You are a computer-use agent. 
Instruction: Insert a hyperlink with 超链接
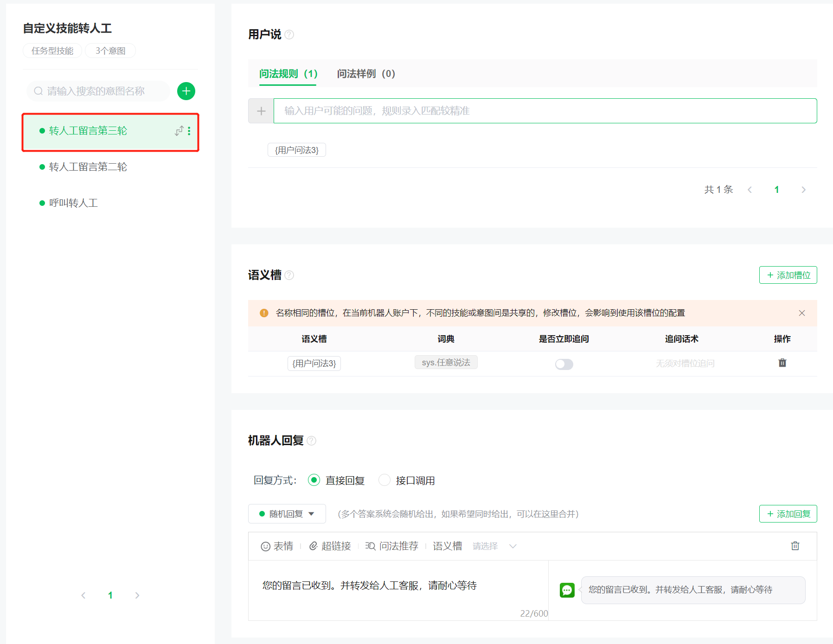point(330,546)
